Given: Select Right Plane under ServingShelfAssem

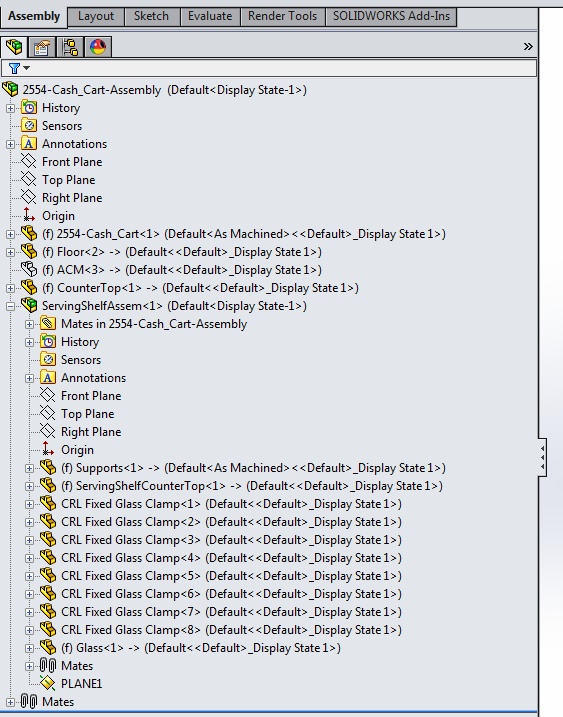Looking at the screenshot, I should [91, 432].
